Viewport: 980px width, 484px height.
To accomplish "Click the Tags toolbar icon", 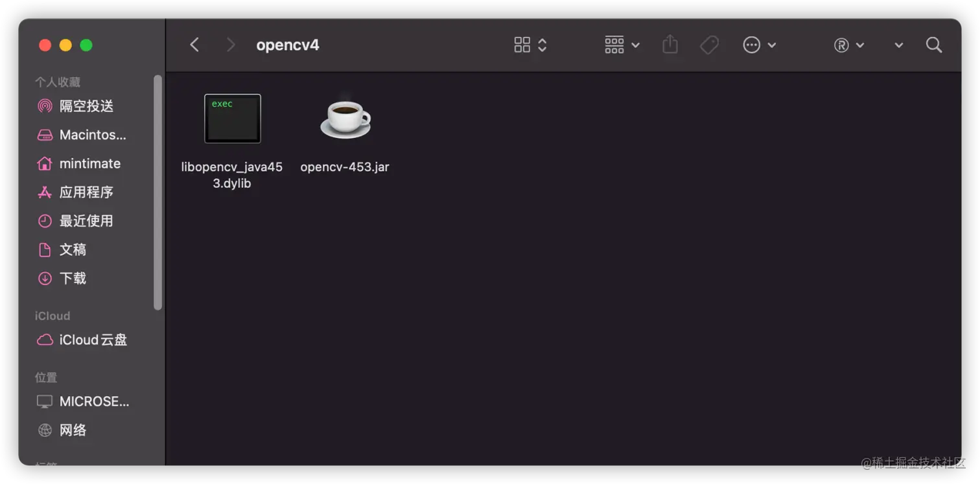I will (709, 45).
